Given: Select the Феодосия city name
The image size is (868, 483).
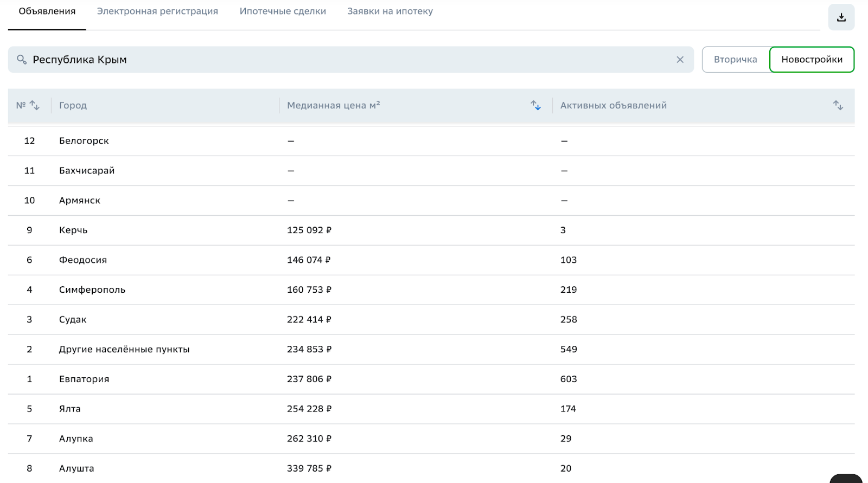Looking at the screenshot, I should coord(83,260).
